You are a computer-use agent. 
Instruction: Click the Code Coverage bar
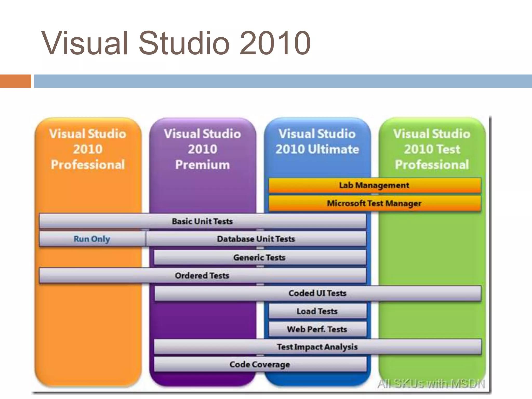click(x=260, y=364)
